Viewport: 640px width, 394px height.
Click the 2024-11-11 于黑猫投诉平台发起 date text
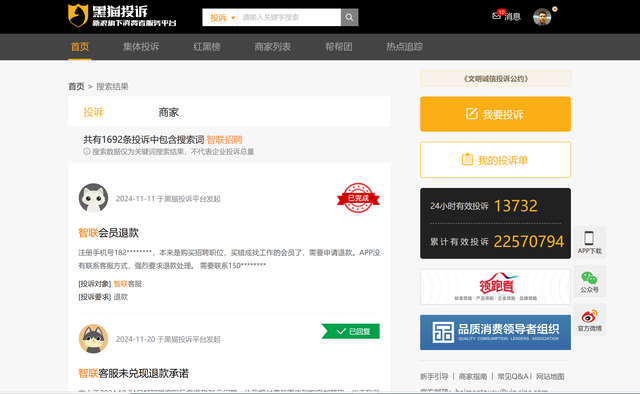pos(168,199)
